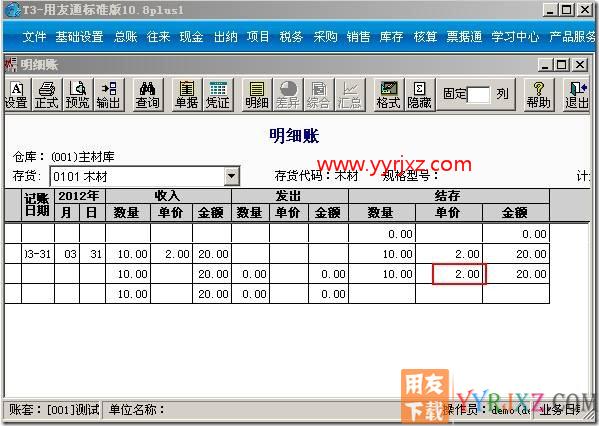Open the 学习中心 menu
The width and height of the screenshot is (599, 426).
point(515,37)
